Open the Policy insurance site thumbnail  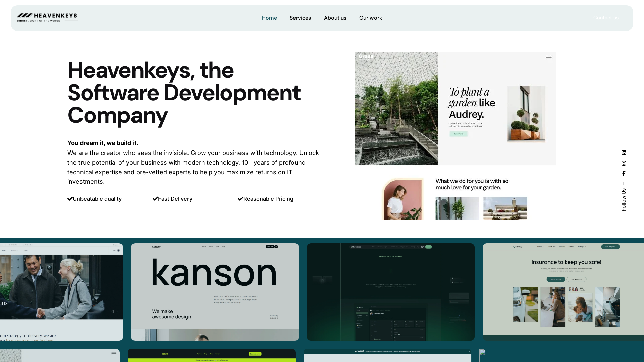coord(563,292)
